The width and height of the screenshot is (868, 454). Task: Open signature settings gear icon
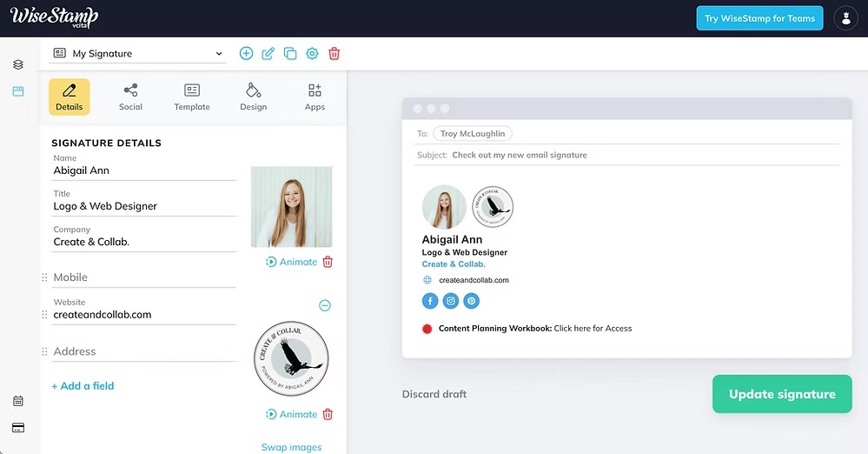[312, 53]
